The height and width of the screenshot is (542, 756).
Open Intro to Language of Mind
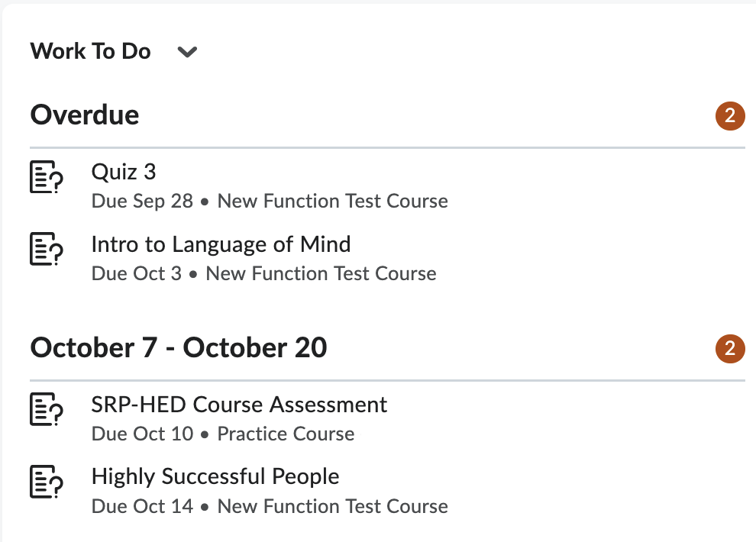[x=221, y=244]
